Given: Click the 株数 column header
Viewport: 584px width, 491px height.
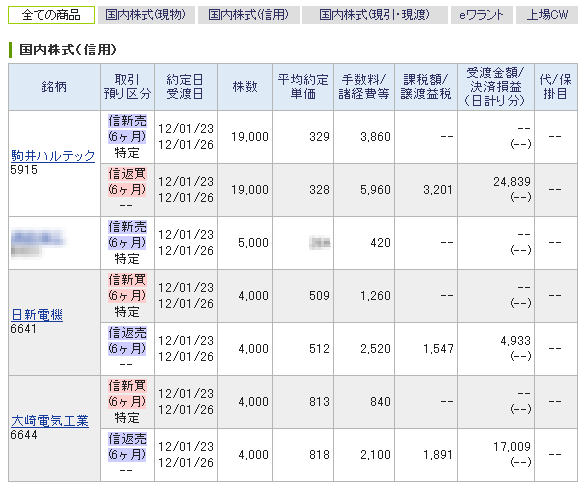Looking at the screenshot, I should coord(245,87).
